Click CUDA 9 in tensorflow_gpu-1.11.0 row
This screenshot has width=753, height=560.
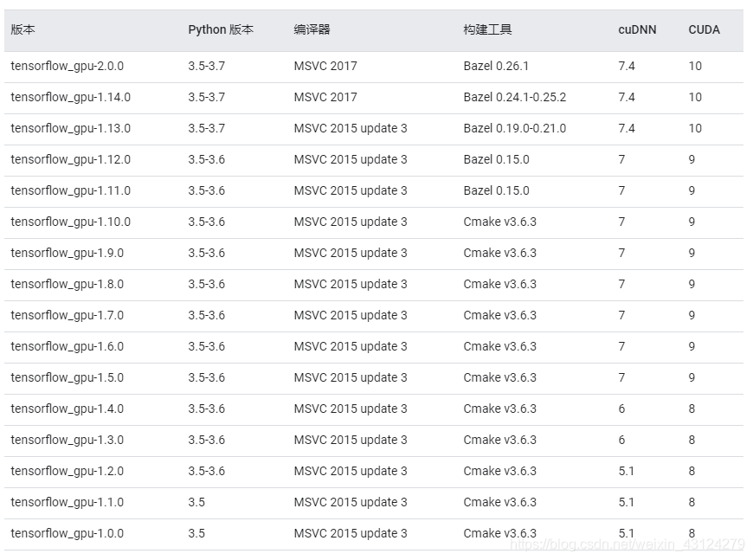(692, 191)
